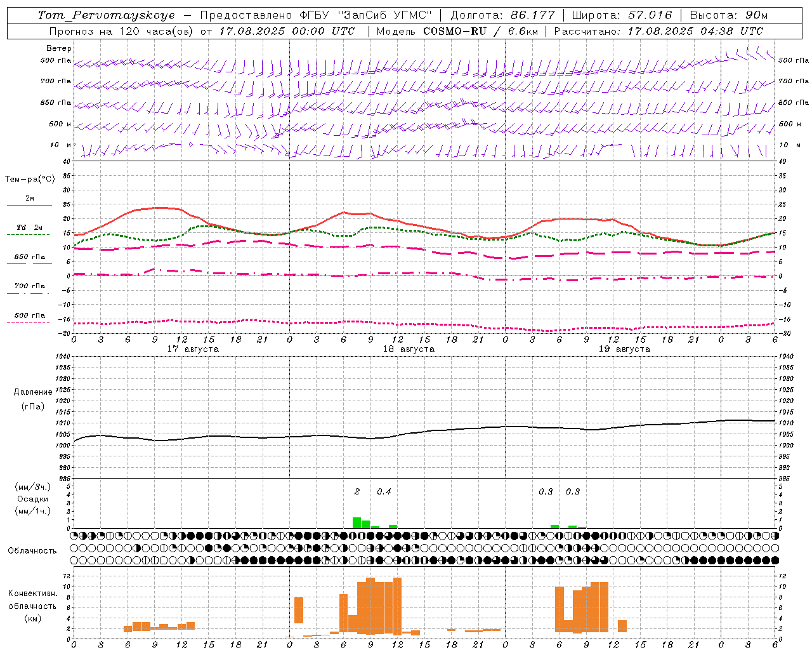
Task: Click the 850 гПа temperature legend entry
Action: tap(29, 257)
